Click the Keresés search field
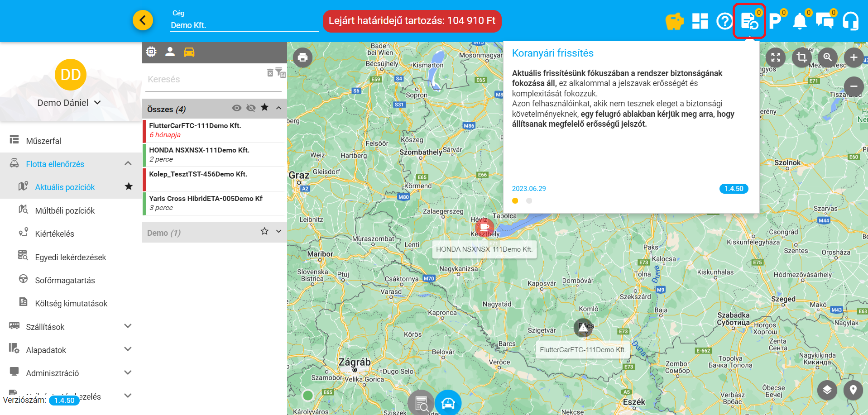 click(204, 79)
